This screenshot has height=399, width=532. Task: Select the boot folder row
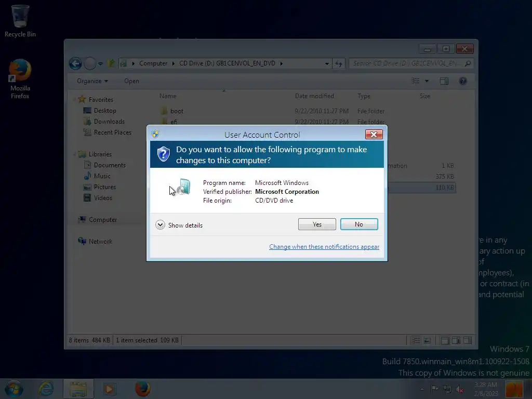(x=307, y=111)
